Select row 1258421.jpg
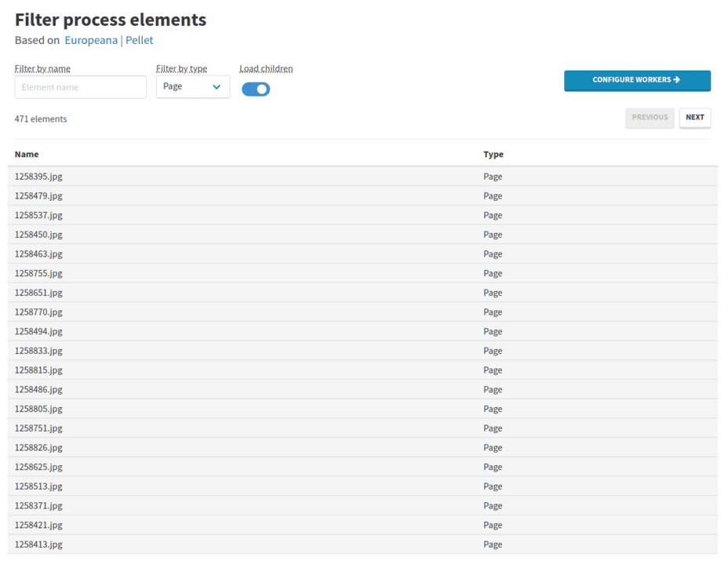The height and width of the screenshot is (561, 728). tap(362, 525)
